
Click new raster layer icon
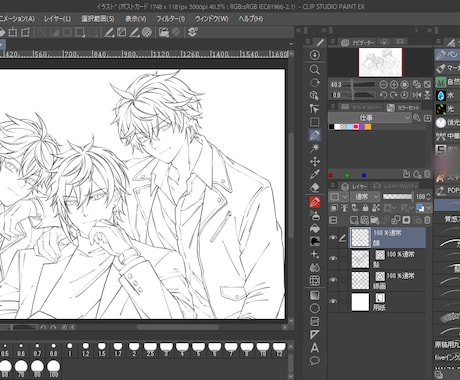[x=354, y=220]
